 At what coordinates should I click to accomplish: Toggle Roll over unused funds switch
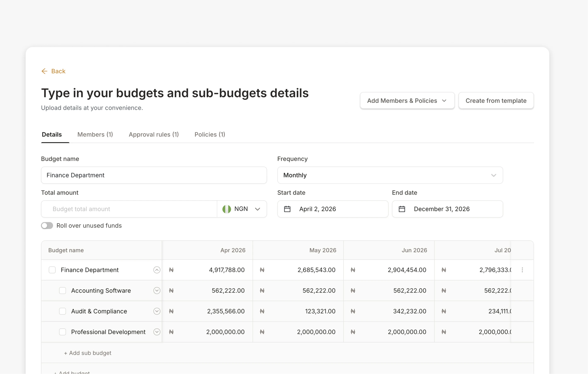[x=47, y=226]
